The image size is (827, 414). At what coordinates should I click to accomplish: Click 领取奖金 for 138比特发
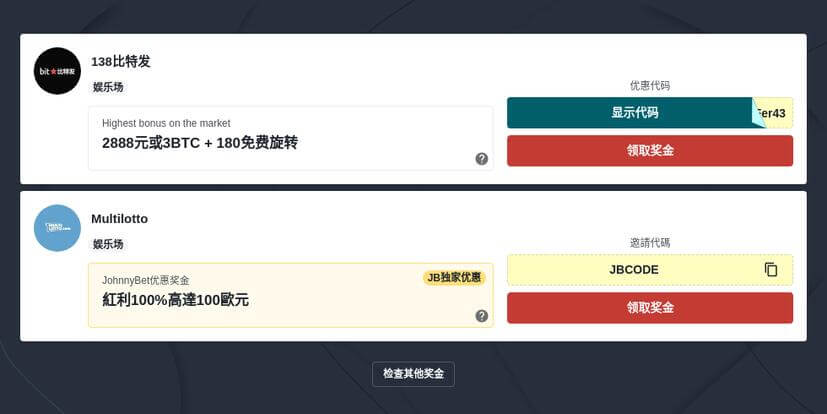(x=649, y=151)
